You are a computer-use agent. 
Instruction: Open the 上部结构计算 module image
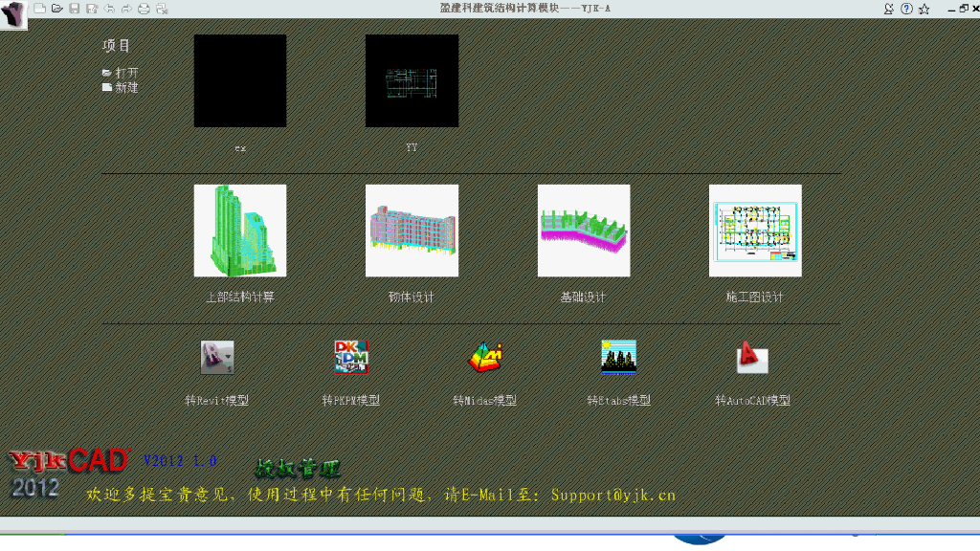[240, 231]
